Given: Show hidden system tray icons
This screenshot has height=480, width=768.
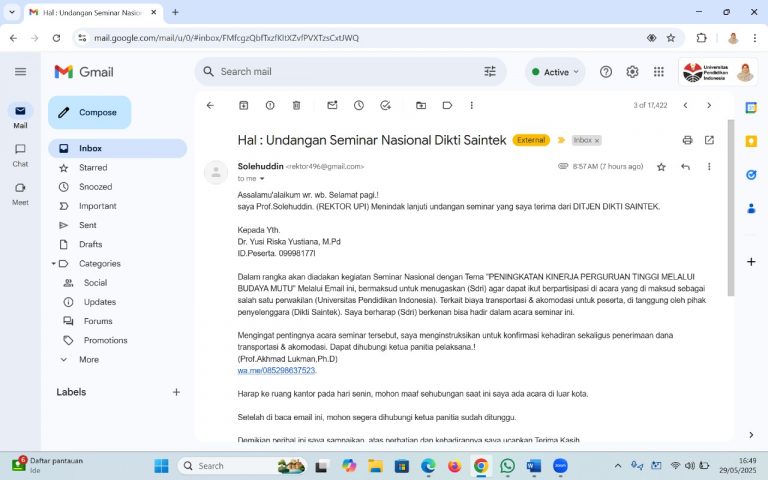Looking at the screenshot, I should click(618, 466).
